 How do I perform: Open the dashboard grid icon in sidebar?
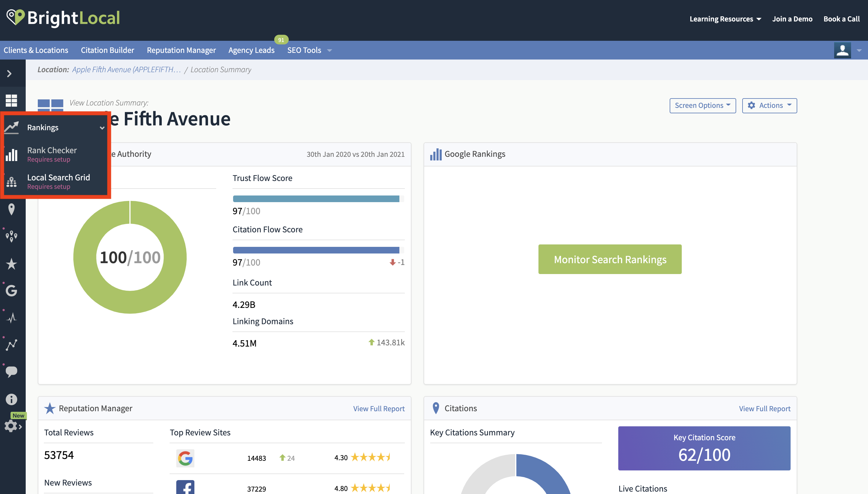[x=11, y=100]
